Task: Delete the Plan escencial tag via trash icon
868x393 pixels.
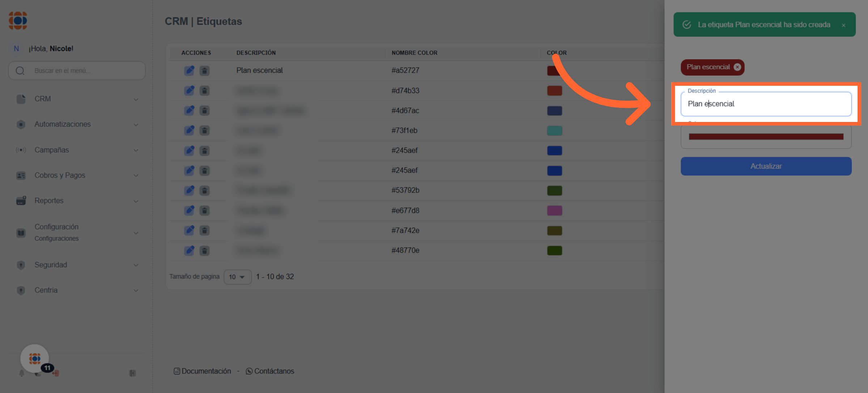Action: point(205,71)
